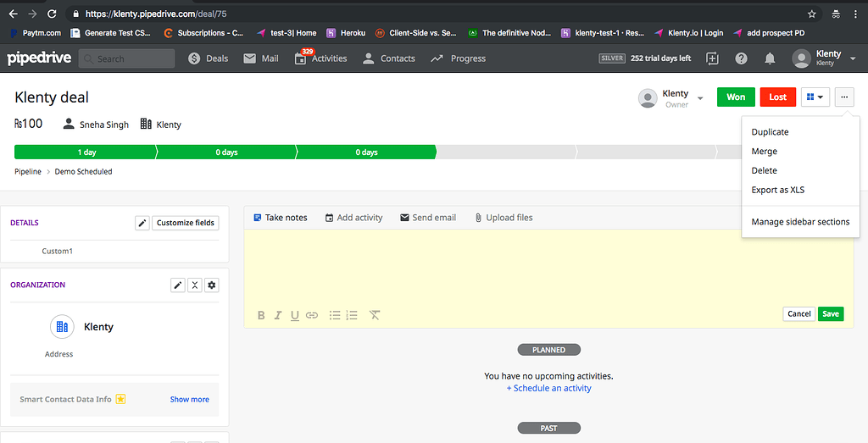Open the grid view switcher dropdown

point(815,97)
